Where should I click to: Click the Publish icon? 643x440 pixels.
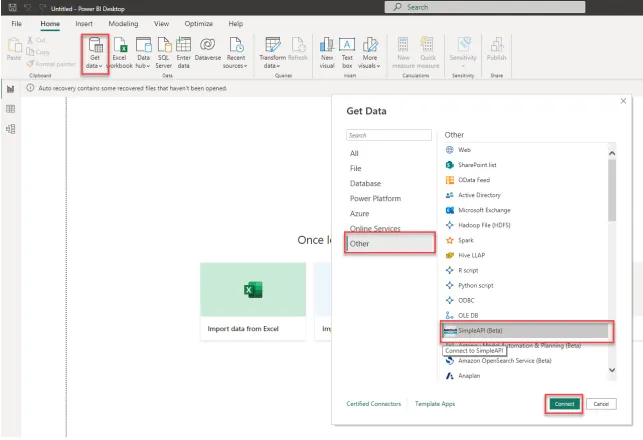tap(496, 49)
